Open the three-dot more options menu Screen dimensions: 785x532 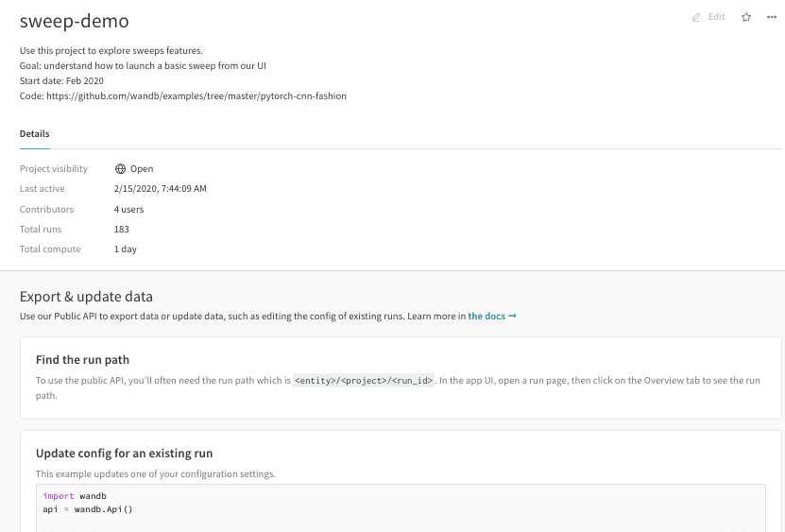pyautogui.click(x=772, y=17)
